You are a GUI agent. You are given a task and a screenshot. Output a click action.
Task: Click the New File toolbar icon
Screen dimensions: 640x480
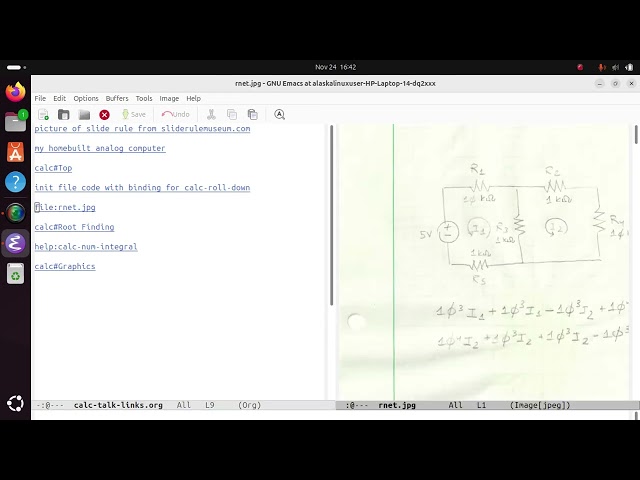click(43, 115)
